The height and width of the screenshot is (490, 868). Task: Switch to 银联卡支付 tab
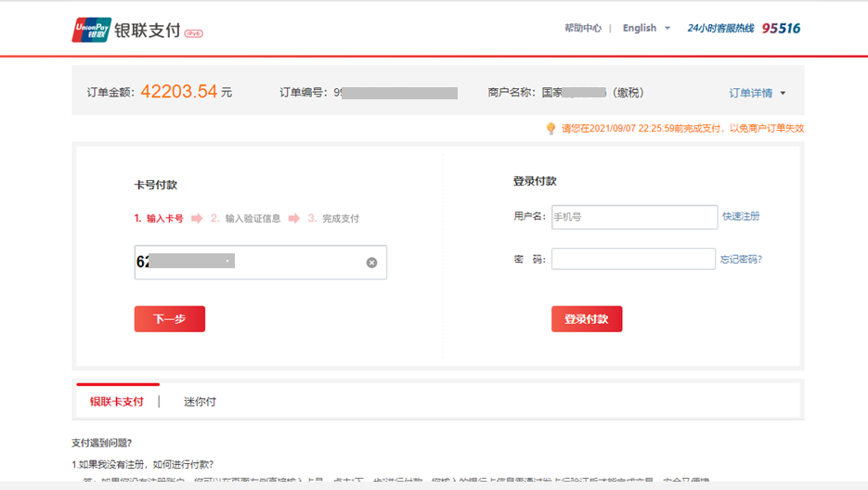(117, 402)
